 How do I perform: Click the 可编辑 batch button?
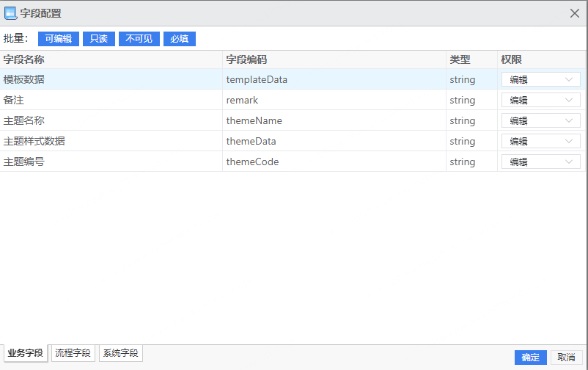pos(58,39)
